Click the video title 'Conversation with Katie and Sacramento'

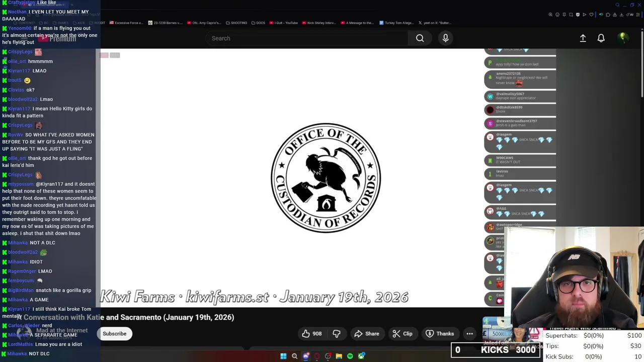click(x=126, y=317)
